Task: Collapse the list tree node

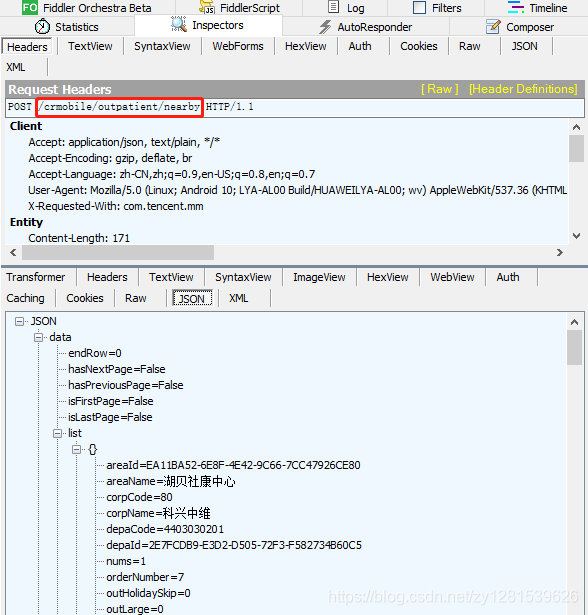Action: [58, 433]
